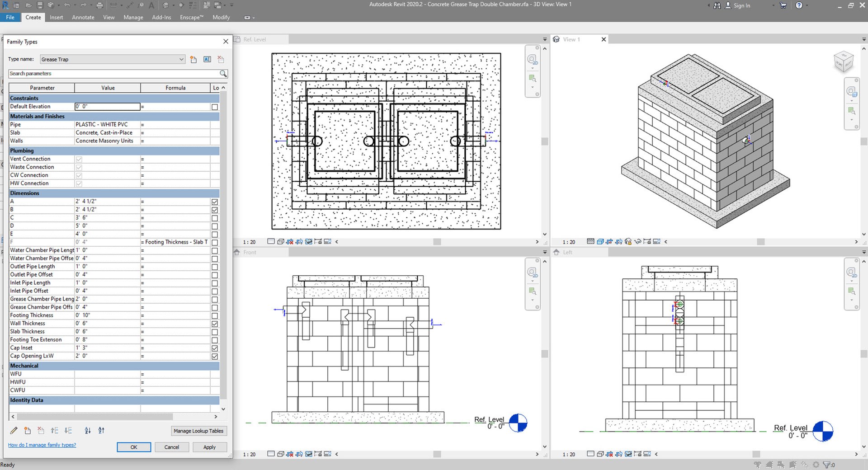This screenshot has height=470, width=868.
Task: Sort parameters in ascending order
Action: [x=88, y=431]
